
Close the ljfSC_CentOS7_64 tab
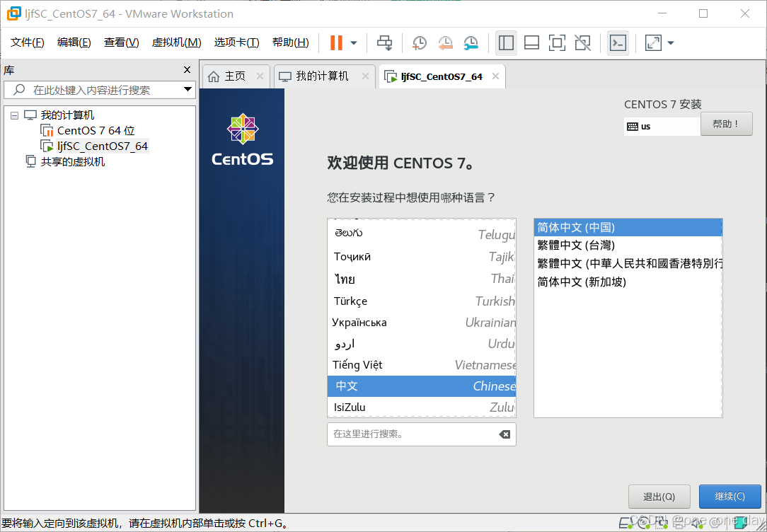[495, 76]
